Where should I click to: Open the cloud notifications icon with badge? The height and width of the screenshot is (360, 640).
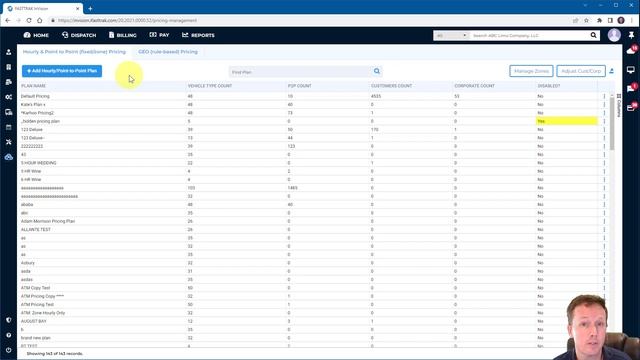(631, 51)
